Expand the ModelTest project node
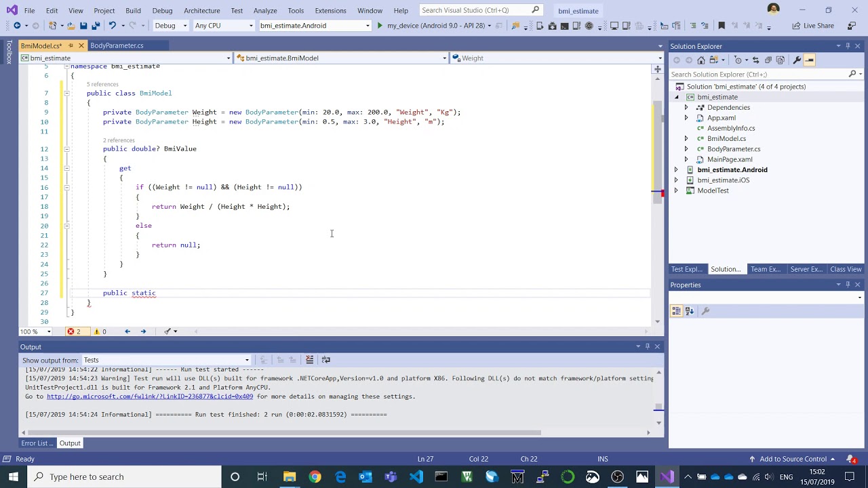868x488 pixels. click(676, 190)
